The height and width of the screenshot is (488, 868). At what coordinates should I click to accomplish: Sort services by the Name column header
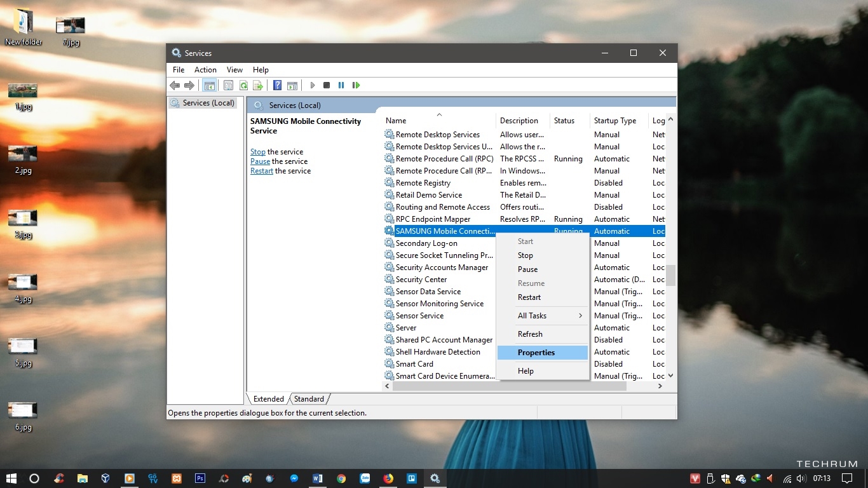pyautogui.click(x=396, y=121)
